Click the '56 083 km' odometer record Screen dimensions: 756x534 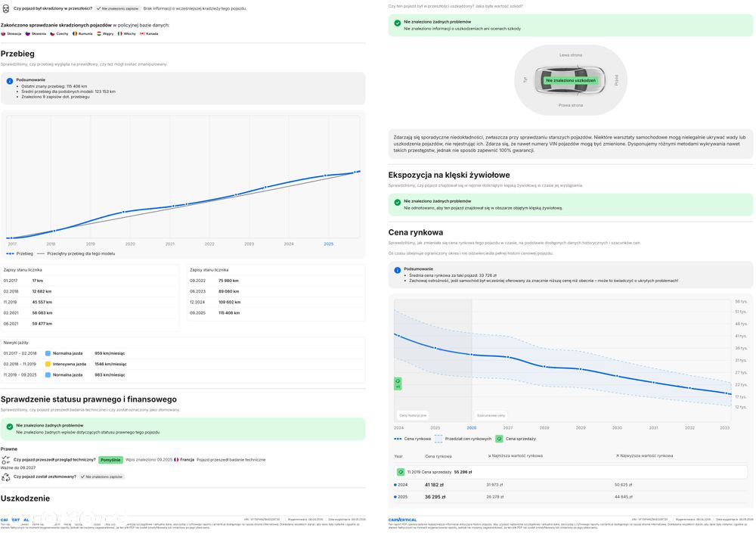click(42, 313)
